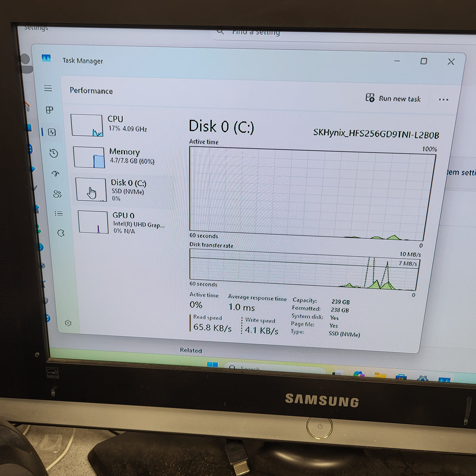The width and height of the screenshot is (476, 476).
Task: Click the Type SSD (NVMe) value
Action: 344,334
